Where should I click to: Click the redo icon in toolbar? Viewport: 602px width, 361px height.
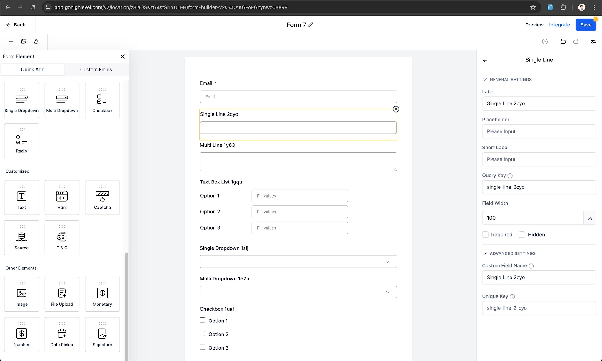(x=576, y=41)
